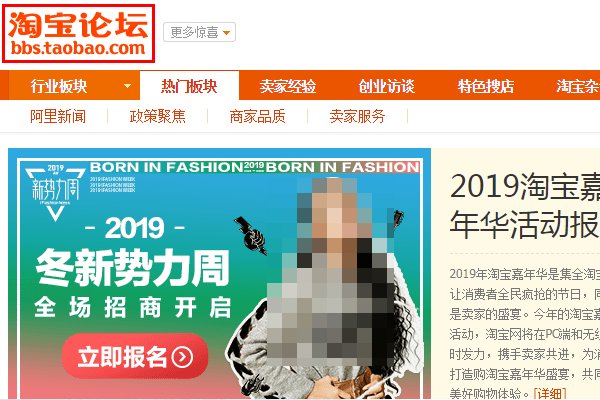The height and width of the screenshot is (400, 600).
Task: Click the arrow icon in 立即报名 button
Action: pyautogui.click(x=182, y=357)
